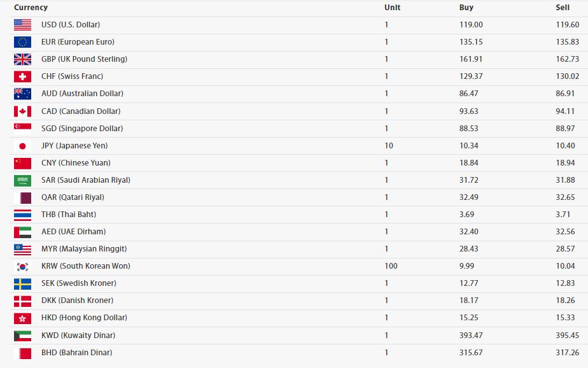Select the BHD (Bahrain Dinar) row label
This screenshot has width=588, height=368.
click(x=76, y=353)
